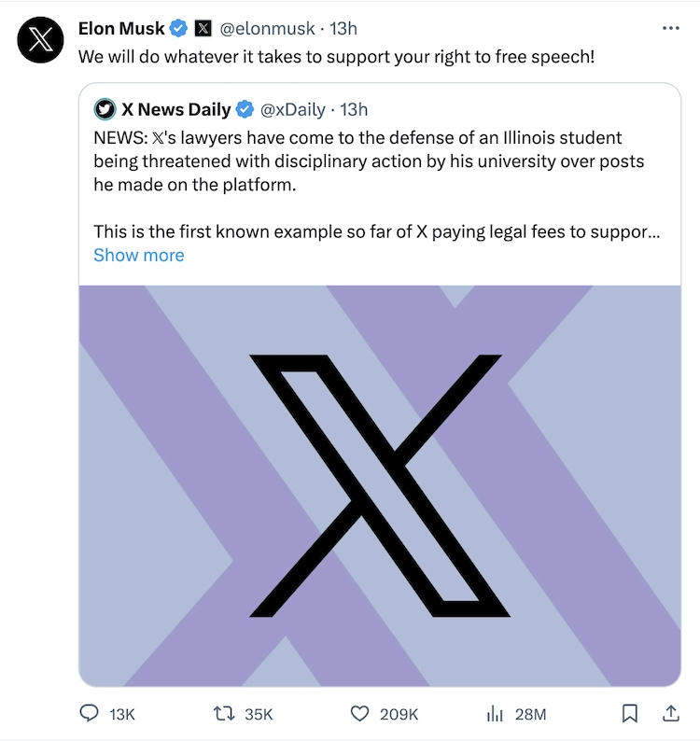This screenshot has width=700, height=741.
Task: Open the three-dot more options menu
Action: (x=670, y=29)
